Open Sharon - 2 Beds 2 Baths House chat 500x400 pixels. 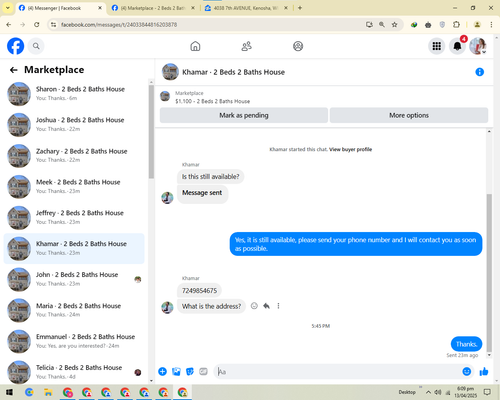tap(74, 94)
